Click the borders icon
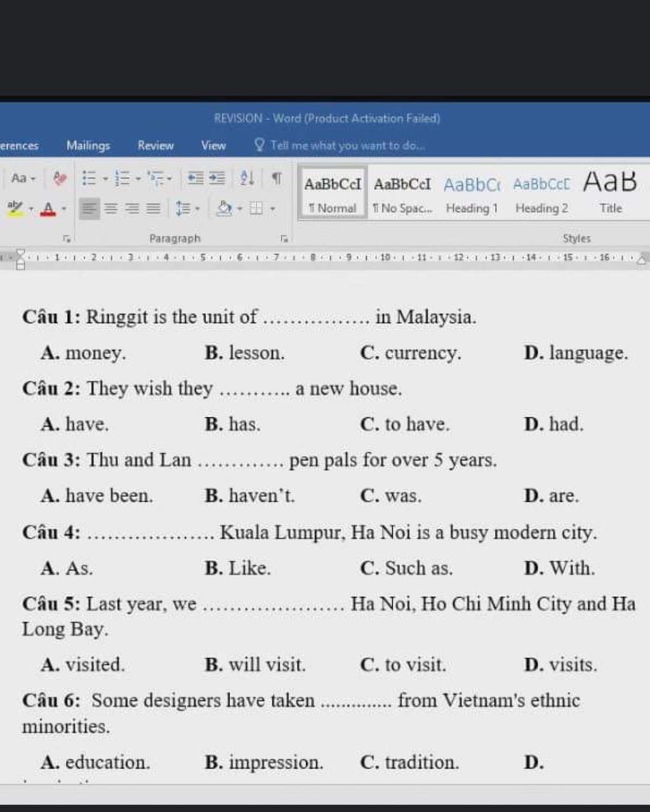 point(256,208)
